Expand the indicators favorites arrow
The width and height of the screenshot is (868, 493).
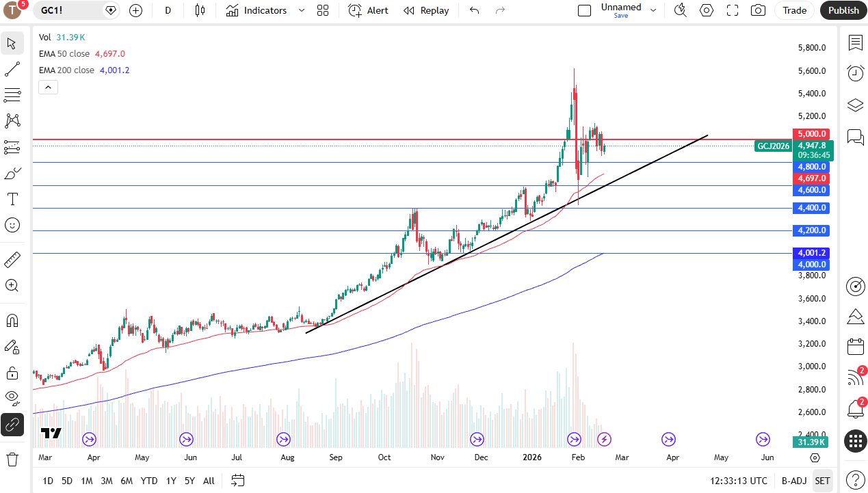click(301, 10)
